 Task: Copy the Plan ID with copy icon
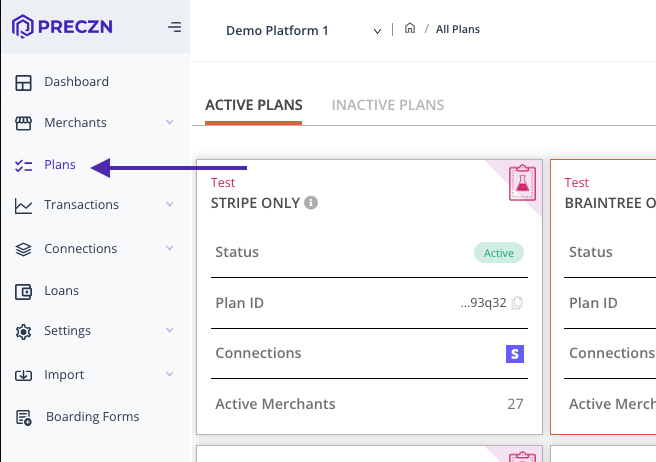(x=517, y=304)
